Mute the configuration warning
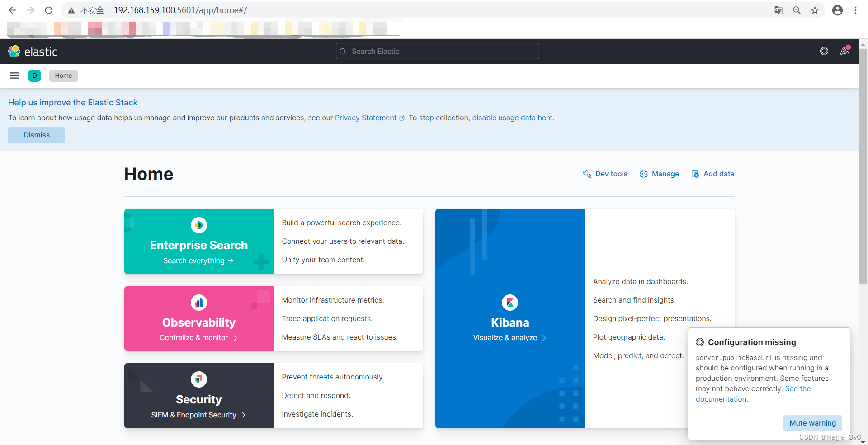 [x=812, y=423]
